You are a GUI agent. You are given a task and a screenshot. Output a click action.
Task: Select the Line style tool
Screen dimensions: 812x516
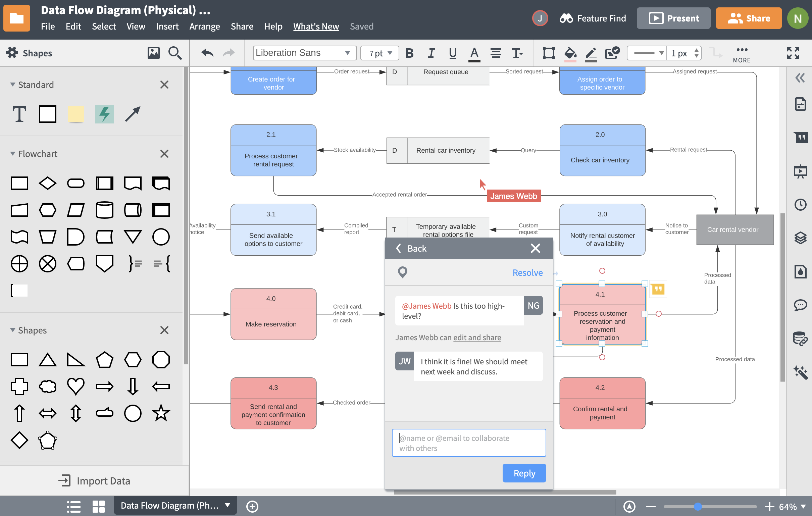click(647, 53)
